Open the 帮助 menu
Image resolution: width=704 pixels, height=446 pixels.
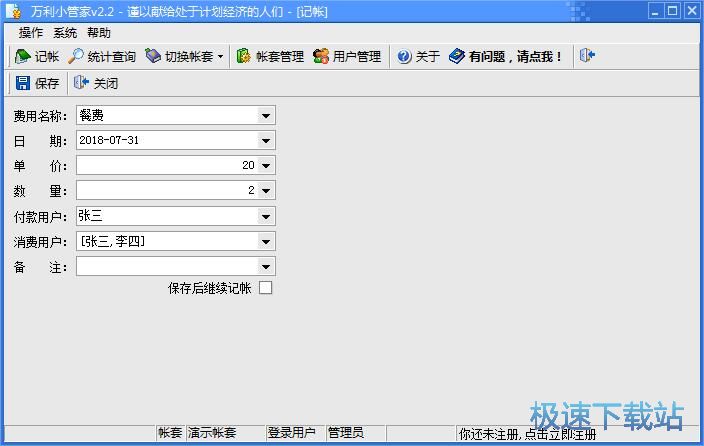(x=99, y=32)
